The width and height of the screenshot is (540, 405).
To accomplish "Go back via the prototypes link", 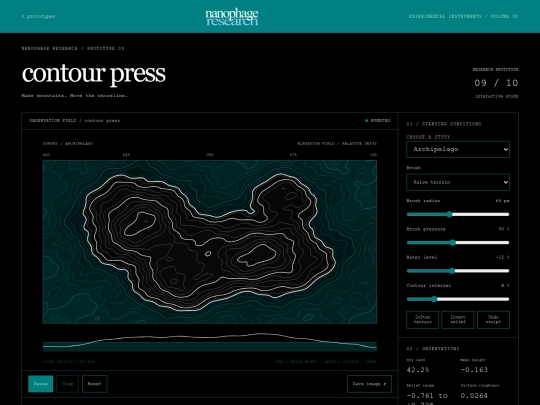I will click(38, 16).
